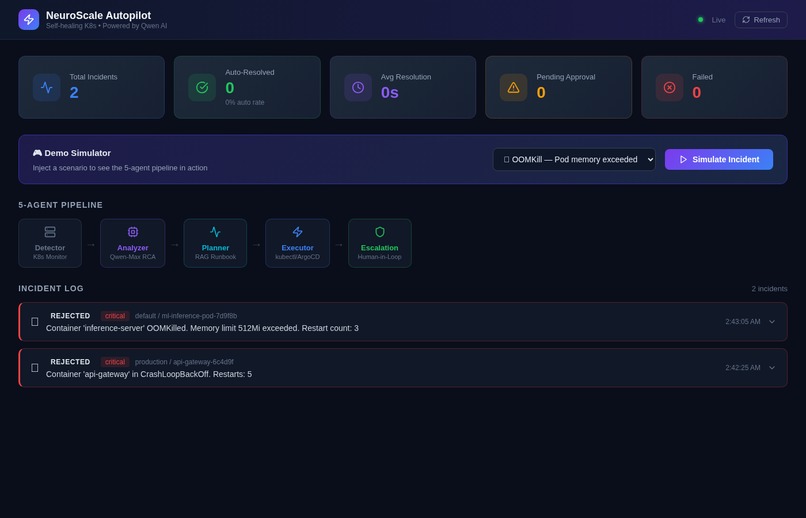Click the '2 incidents' count label
The height and width of the screenshot is (518, 806).
click(770, 289)
